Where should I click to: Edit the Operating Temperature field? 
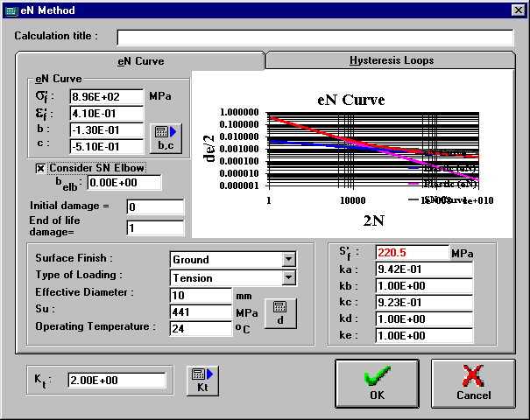click(x=201, y=329)
